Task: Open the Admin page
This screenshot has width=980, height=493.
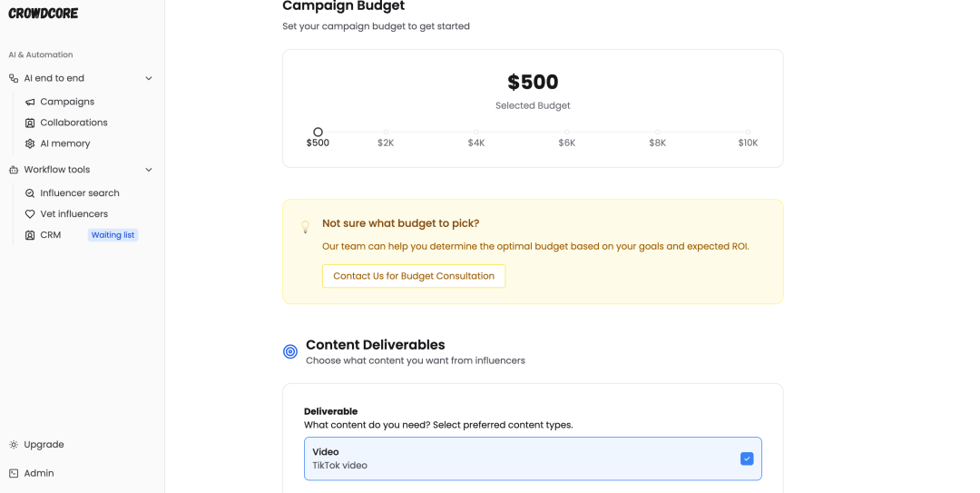Action: [x=39, y=474]
